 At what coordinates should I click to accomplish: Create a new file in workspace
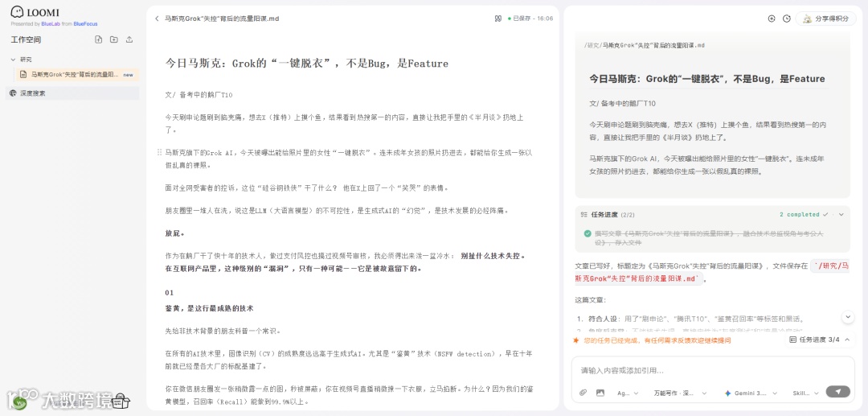99,39
